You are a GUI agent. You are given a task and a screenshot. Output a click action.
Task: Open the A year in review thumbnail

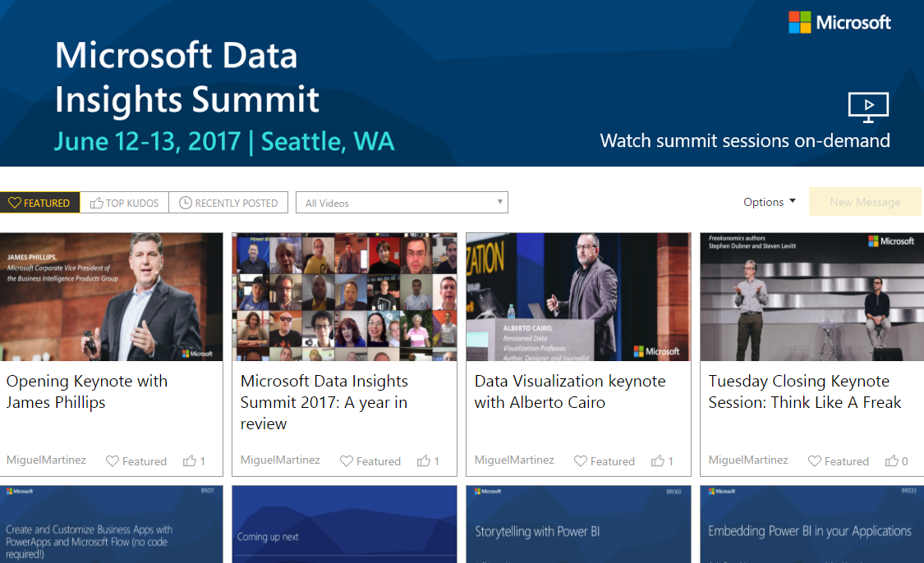344,297
